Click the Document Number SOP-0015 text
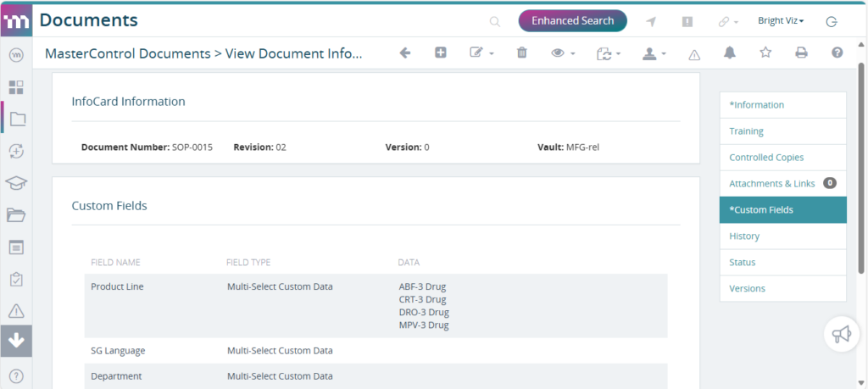This screenshot has height=389, width=868. click(147, 147)
